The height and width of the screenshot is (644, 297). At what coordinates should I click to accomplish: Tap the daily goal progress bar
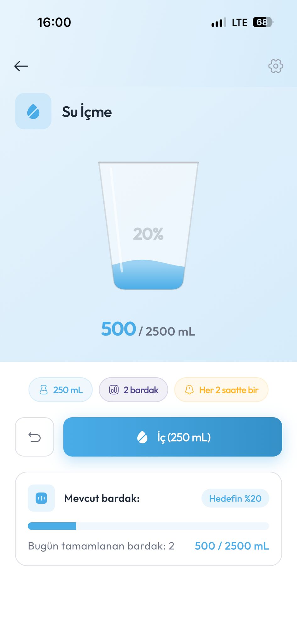pyautogui.click(x=148, y=526)
